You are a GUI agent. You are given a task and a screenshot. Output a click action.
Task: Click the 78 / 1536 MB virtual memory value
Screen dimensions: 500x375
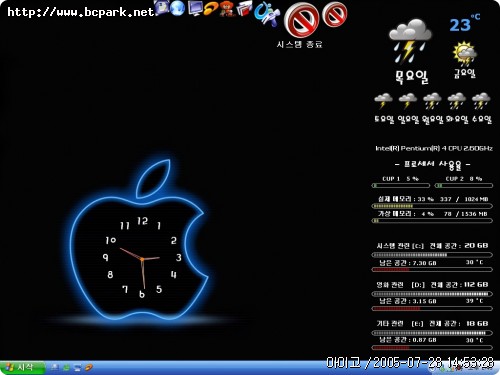point(465,214)
